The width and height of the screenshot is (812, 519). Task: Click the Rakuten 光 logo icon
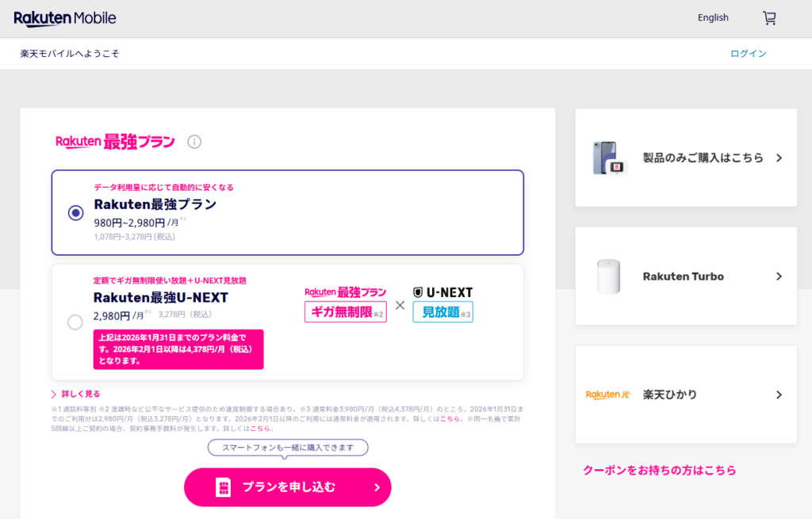607,395
